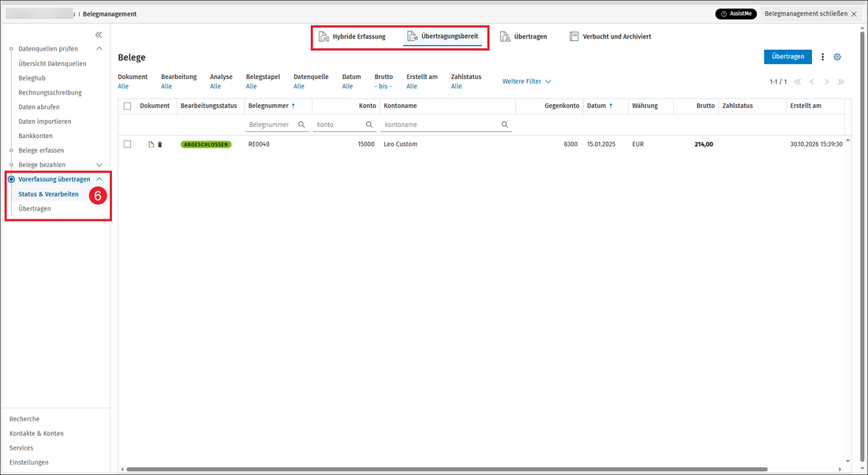Open the table settings gear icon
868x475 pixels.
(837, 57)
